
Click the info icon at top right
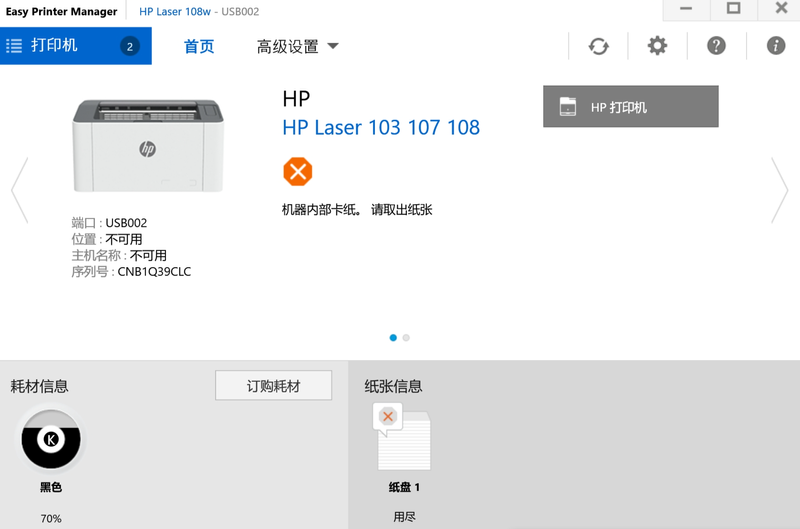[775, 46]
